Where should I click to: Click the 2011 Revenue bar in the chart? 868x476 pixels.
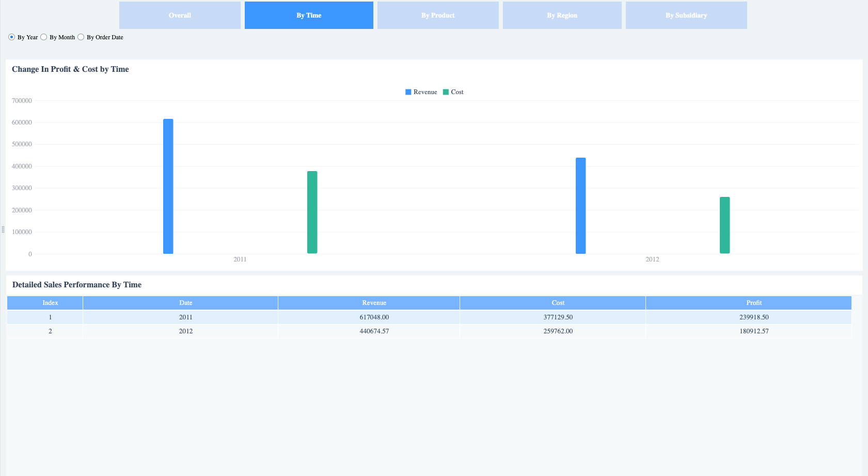[168, 186]
